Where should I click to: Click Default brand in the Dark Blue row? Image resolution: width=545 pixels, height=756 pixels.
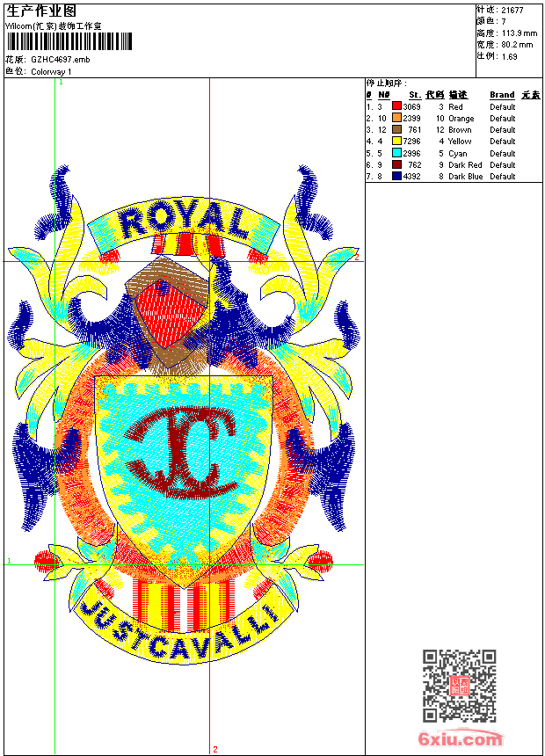[503, 177]
